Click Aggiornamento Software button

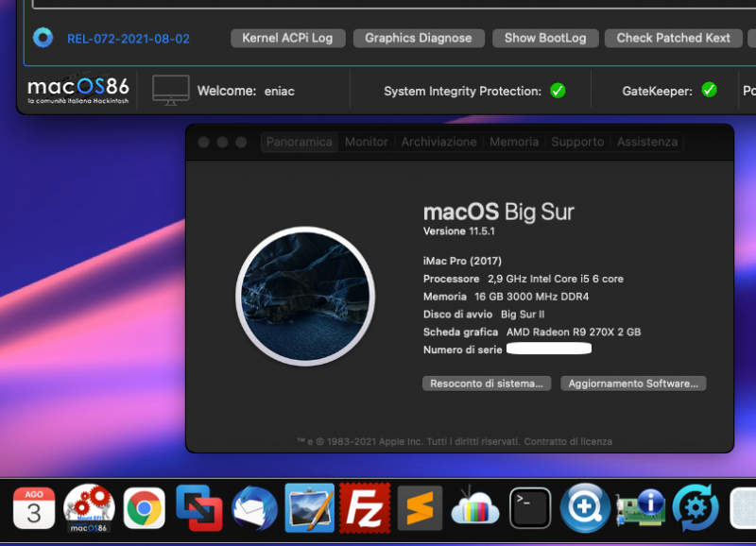coord(633,384)
